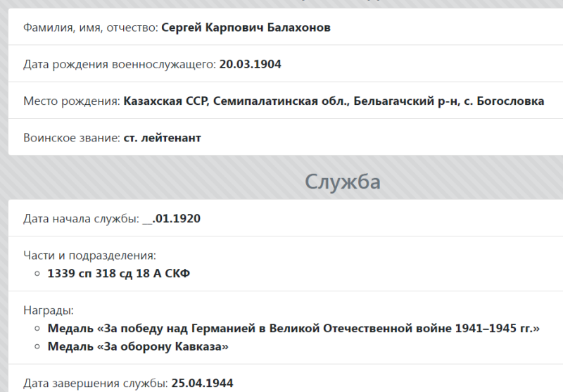Image resolution: width=563 pixels, height=392 pixels.
Task: Click the service end date 25.04.1944
Action: (202, 384)
